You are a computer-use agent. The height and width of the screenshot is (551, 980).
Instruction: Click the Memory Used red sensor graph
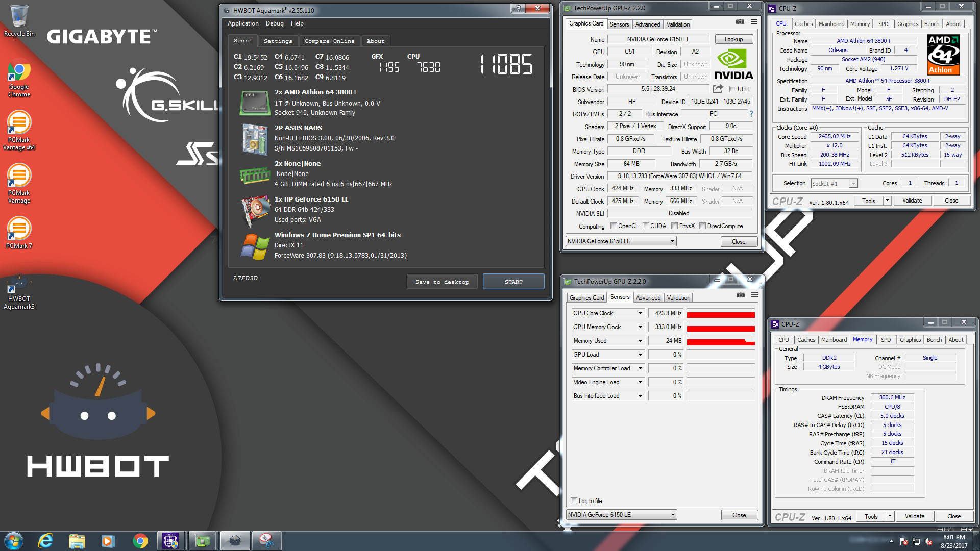tap(721, 341)
